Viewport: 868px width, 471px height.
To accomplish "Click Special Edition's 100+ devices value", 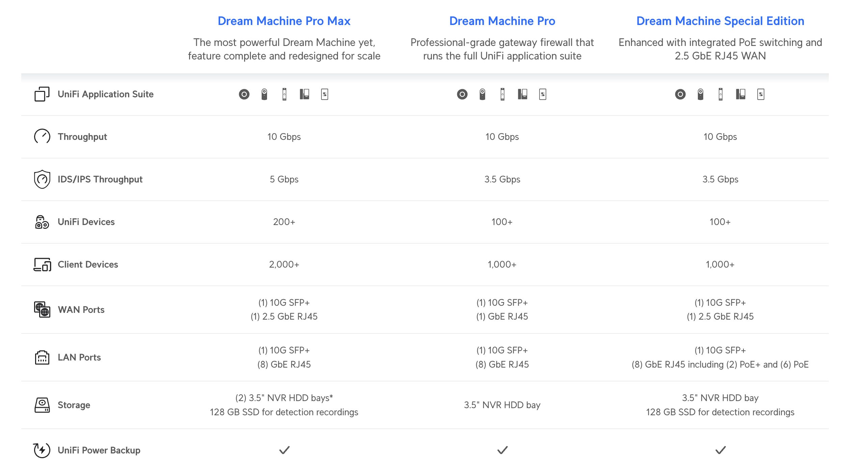I will coord(720,222).
